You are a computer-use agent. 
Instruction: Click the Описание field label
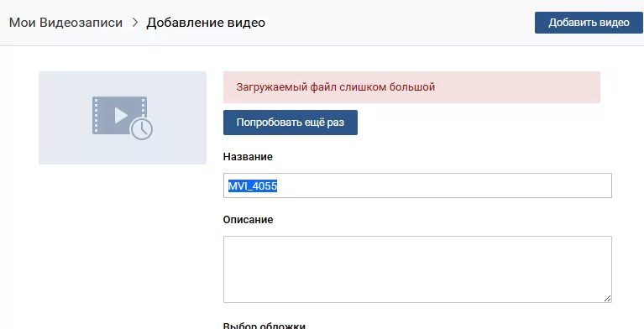[x=248, y=220]
